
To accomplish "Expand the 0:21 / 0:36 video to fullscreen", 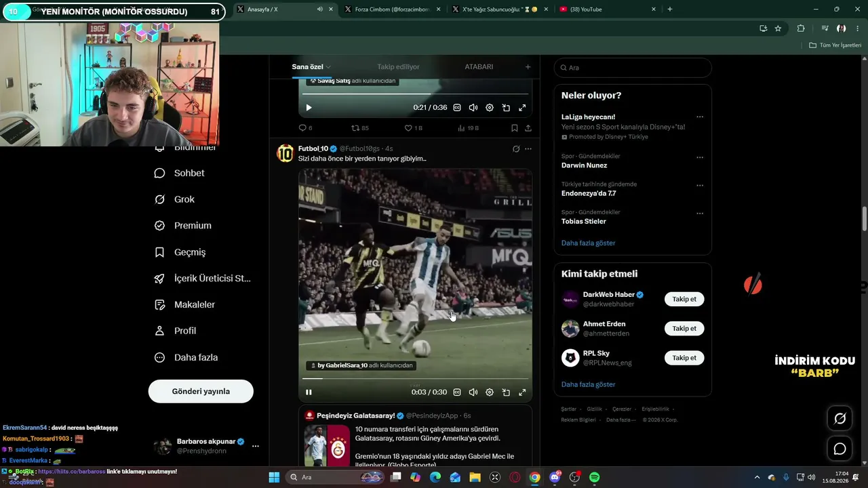I will (522, 108).
